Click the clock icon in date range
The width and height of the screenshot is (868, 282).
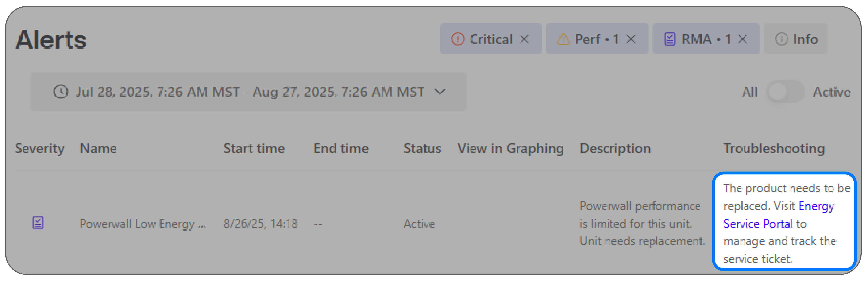tap(61, 92)
